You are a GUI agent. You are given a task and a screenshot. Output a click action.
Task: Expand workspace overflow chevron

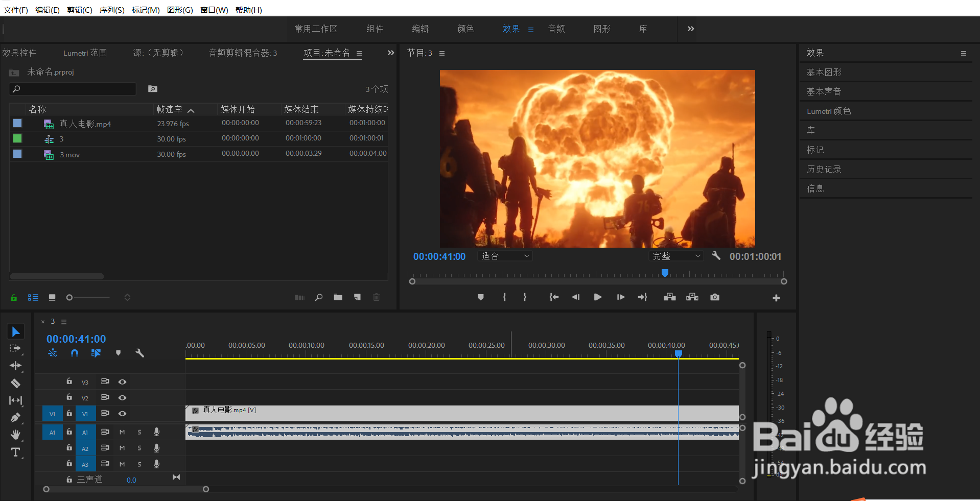[691, 29]
